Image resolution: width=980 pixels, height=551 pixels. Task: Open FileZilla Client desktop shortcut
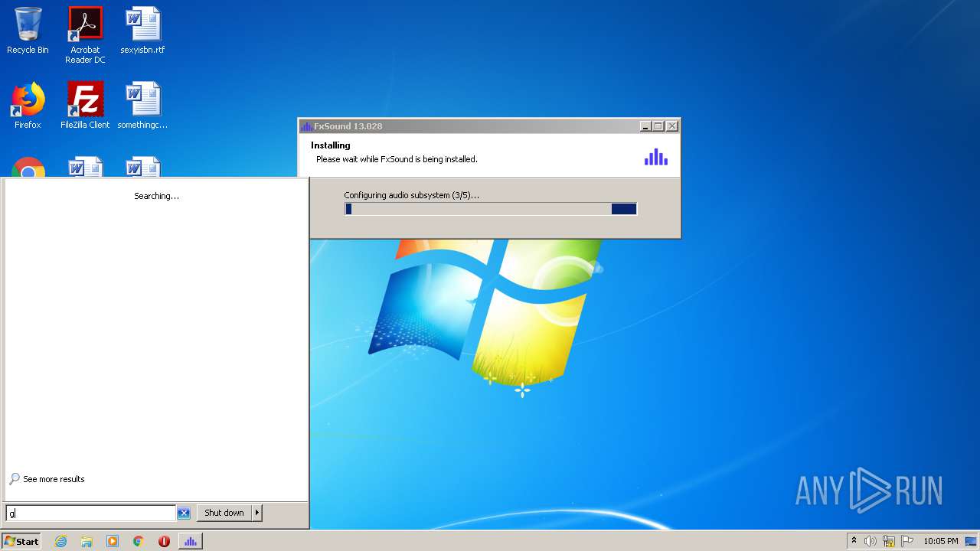click(x=85, y=106)
